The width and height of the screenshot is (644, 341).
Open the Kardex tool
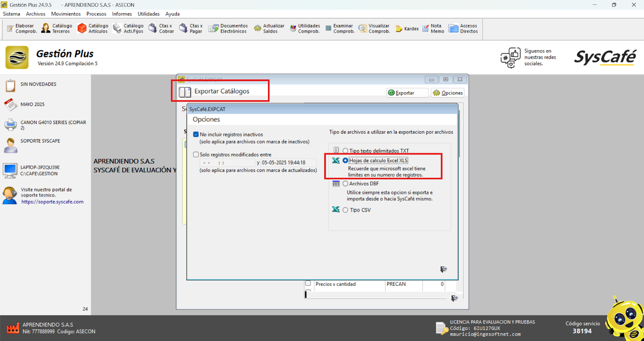tap(407, 29)
